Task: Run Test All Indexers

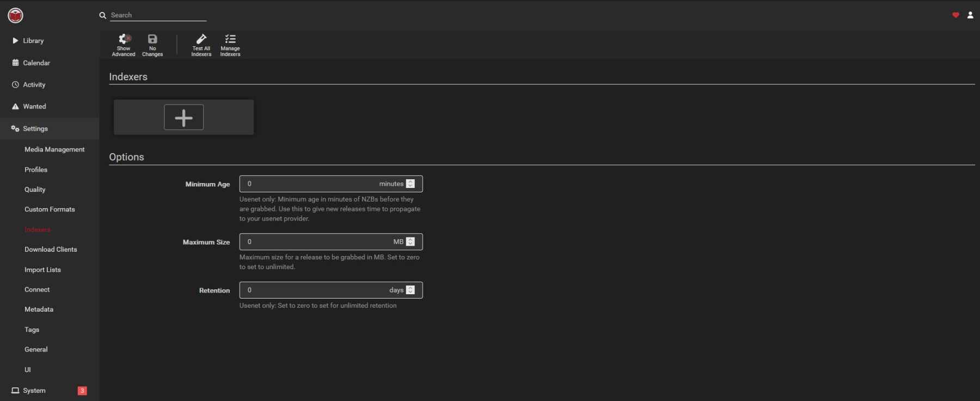Action: coord(201,45)
